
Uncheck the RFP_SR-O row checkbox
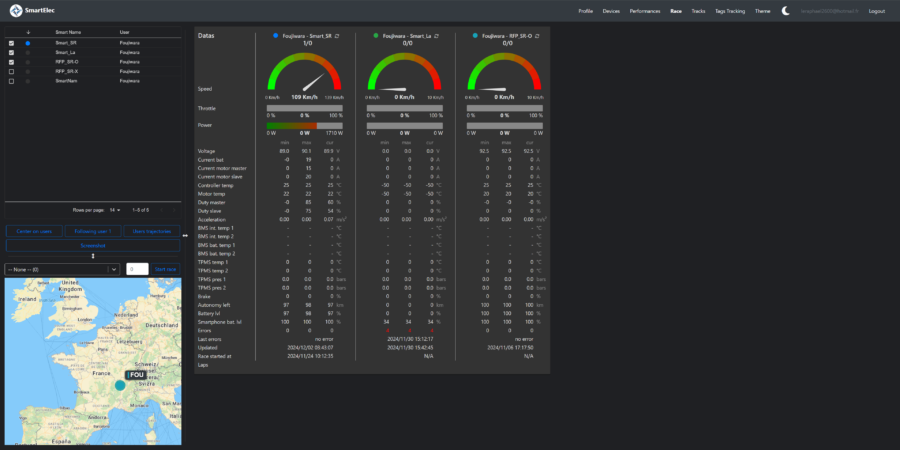click(x=11, y=62)
